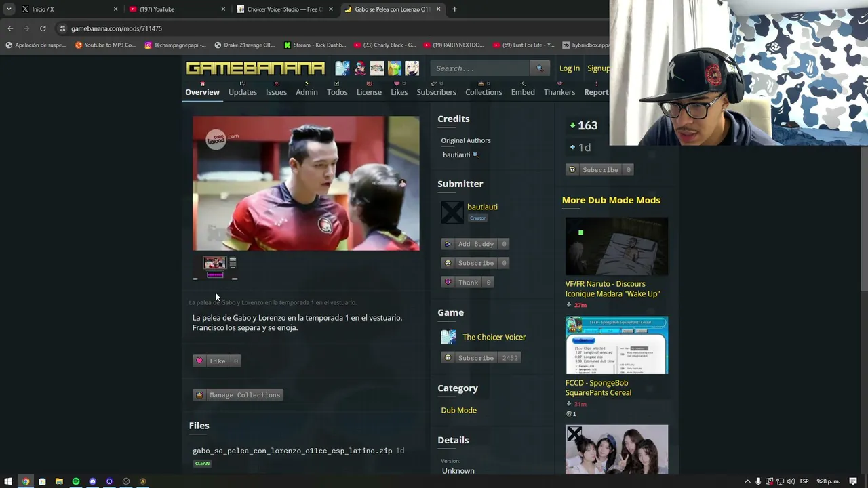Go to the Admin tab
Screen dimensions: 868x488
(307, 92)
